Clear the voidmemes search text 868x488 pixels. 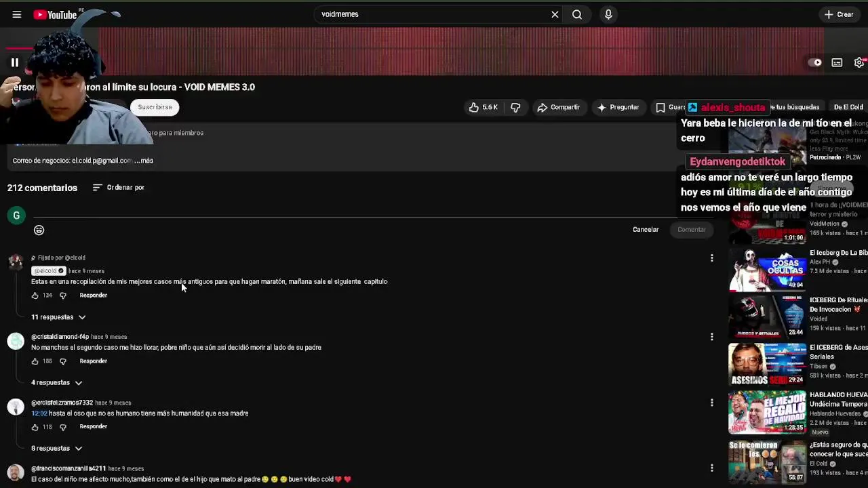pos(555,14)
